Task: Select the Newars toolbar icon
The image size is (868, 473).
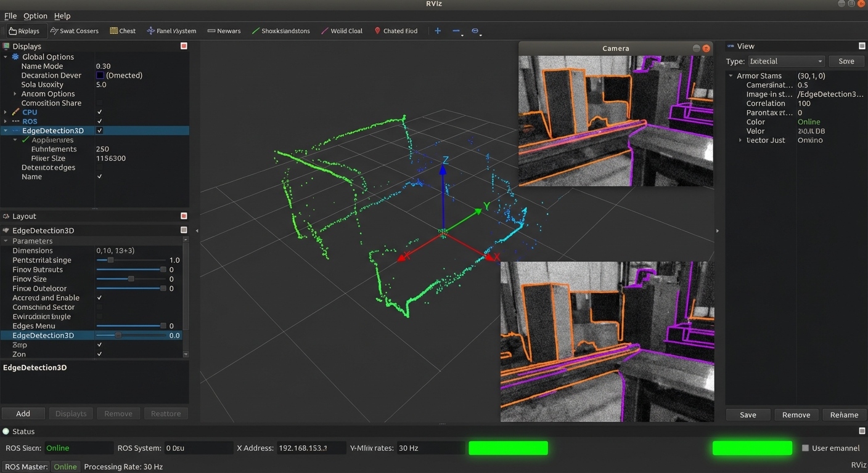Action: tap(211, 31)
